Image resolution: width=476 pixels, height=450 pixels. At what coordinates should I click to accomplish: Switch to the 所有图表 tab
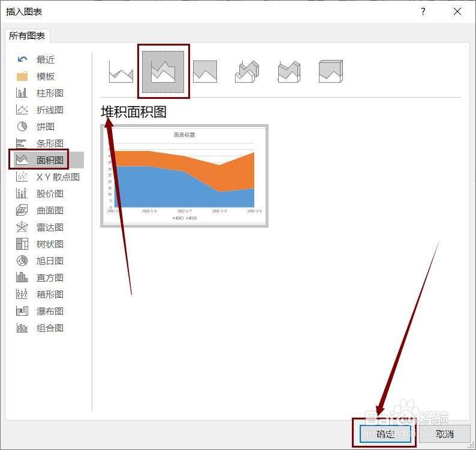pos(27,36)
